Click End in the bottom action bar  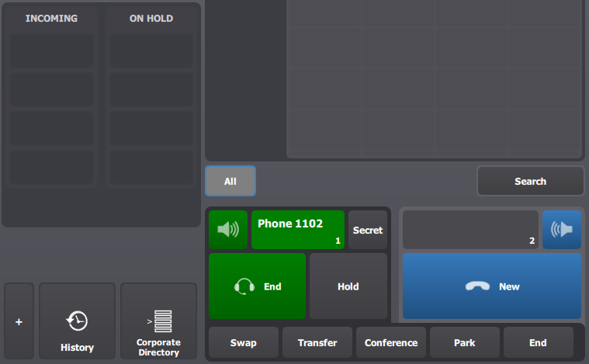(539, 342)
